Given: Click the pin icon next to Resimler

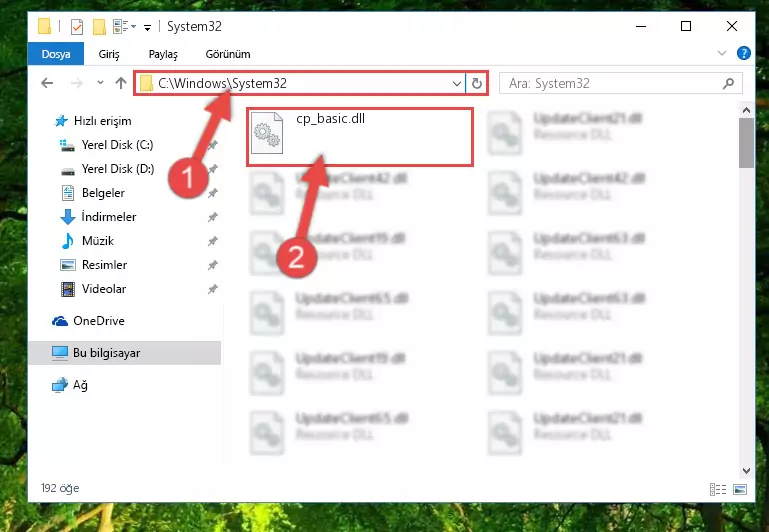Looking at the screenshot, I should point(212,265).
